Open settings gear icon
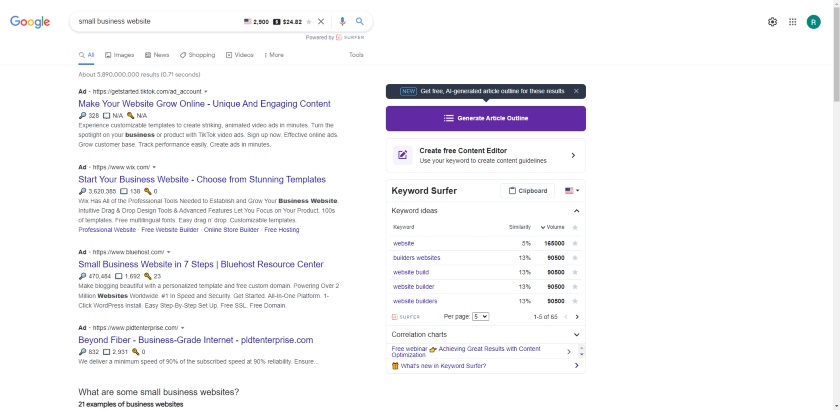The height and width of the screenshot is (410, 840). tap(772, 22)
